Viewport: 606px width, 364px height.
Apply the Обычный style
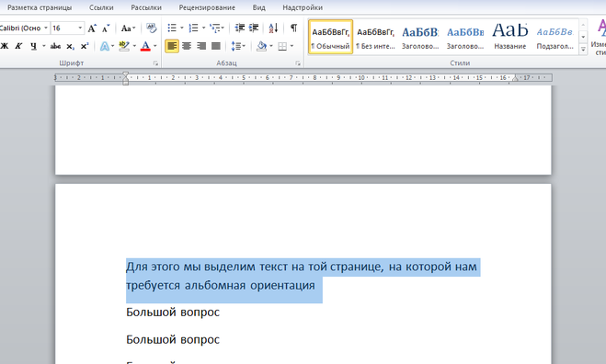pyautogui.click(x=330, y=37)
